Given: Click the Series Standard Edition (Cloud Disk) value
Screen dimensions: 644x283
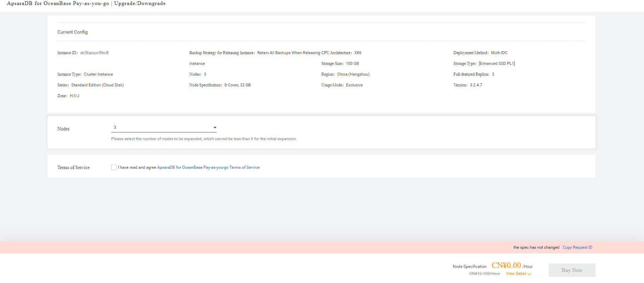Looking at the screenshot, I should 97,85.
